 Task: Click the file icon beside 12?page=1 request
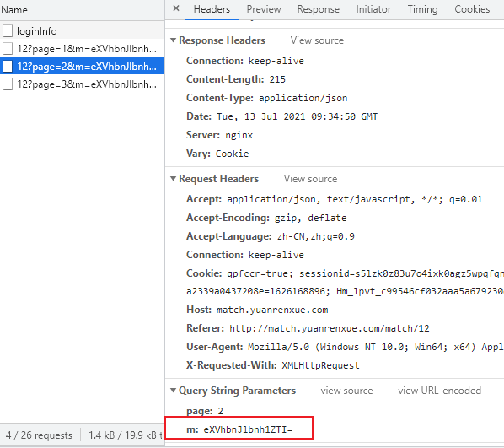point(8,49)
